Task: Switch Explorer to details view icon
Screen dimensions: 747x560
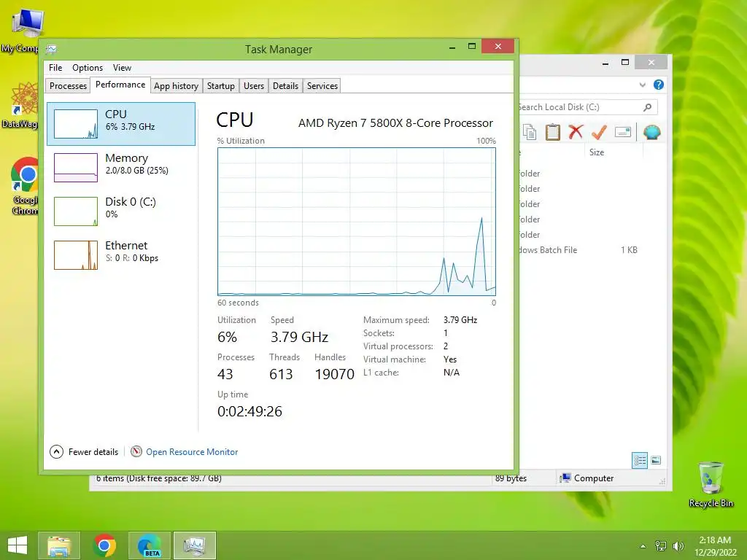Action: point(639,460)
